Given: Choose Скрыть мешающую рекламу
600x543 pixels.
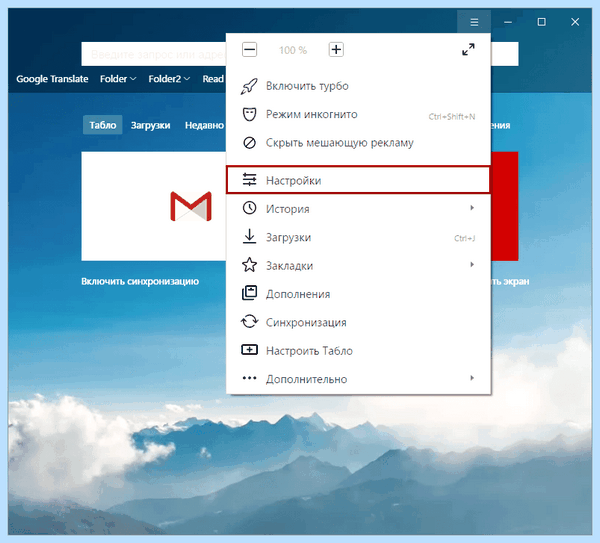Looking at the screenshot, I should pyautogui.click(x=358, y=143).
